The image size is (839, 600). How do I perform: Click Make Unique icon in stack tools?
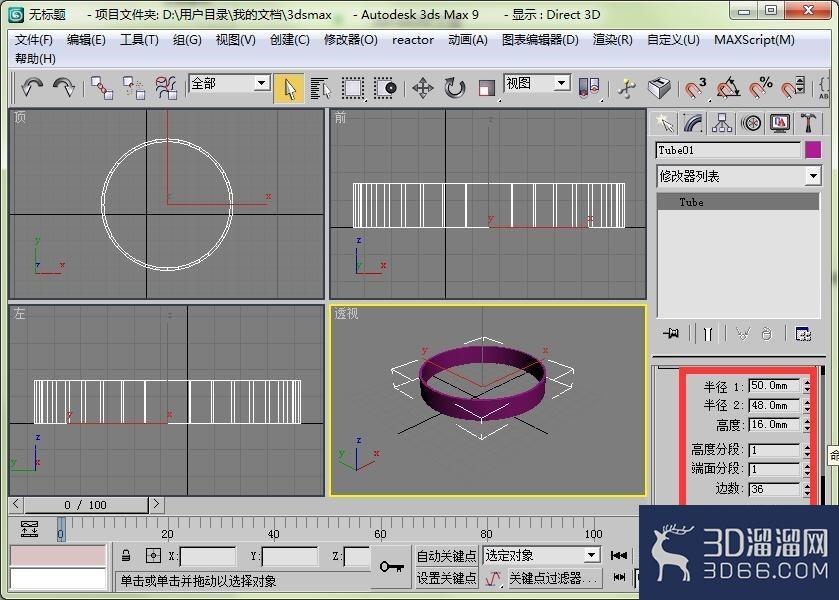point(743,334)
